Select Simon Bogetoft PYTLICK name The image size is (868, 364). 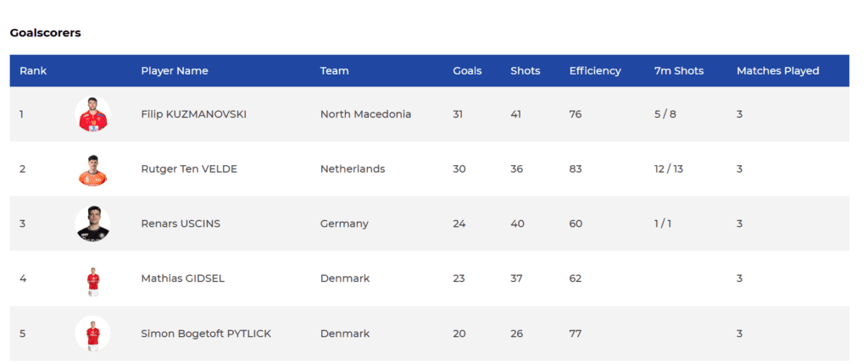206,334
